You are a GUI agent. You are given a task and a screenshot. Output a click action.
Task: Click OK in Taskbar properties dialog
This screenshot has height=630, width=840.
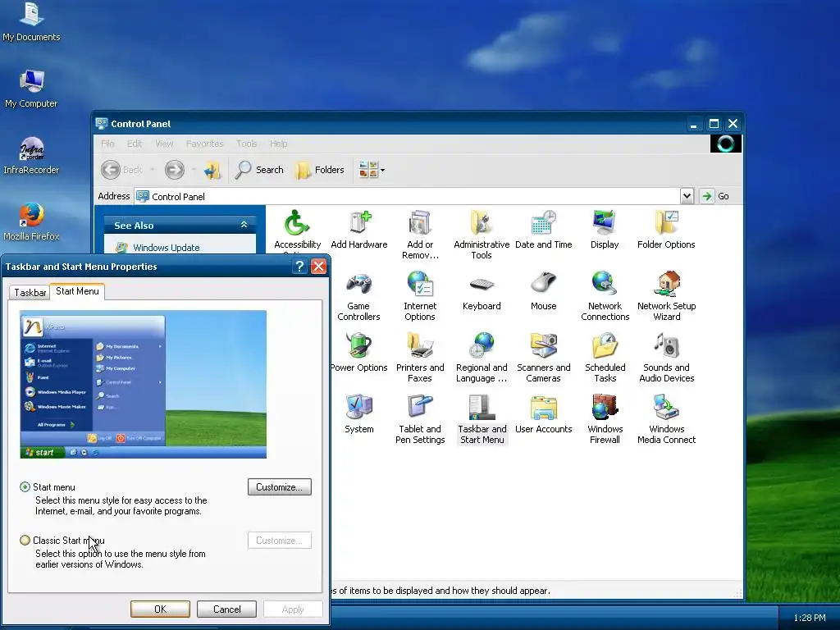tap(160, 609)
